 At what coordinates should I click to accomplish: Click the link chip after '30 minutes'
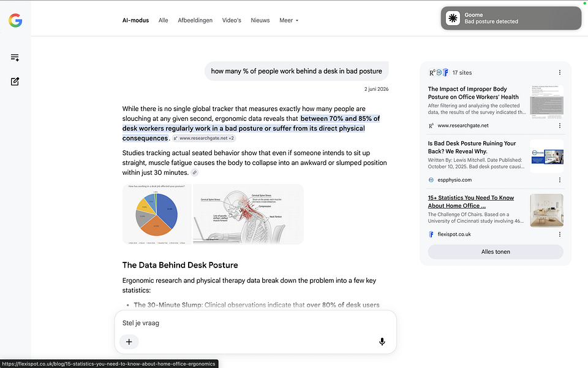[194, 173]
